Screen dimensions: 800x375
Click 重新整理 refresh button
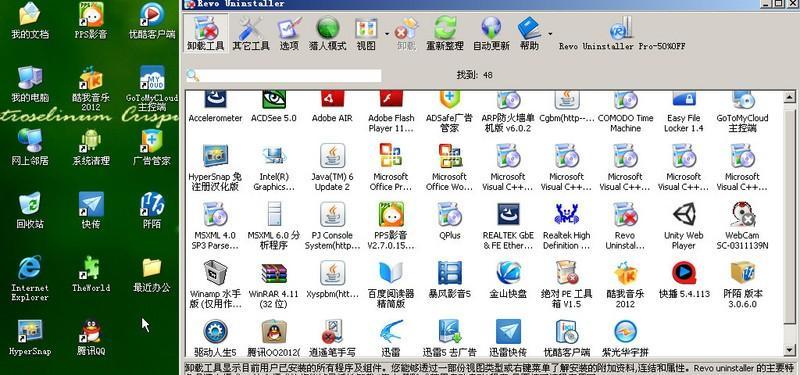pyautogui.click(x=444, y=33)
